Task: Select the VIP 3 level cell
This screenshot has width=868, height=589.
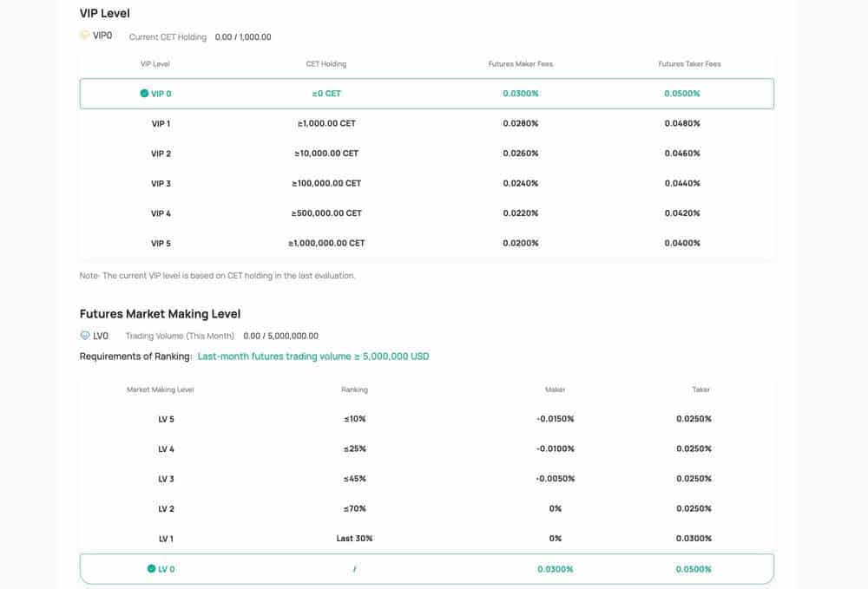Action: pyautogui.click(x=161, y=184)
